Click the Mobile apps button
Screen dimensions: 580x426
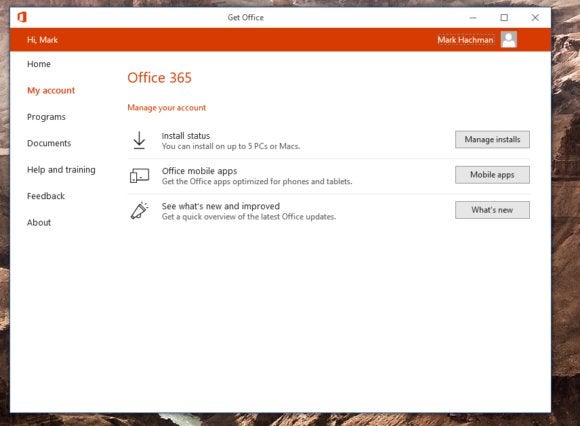(x=492, y=175)
